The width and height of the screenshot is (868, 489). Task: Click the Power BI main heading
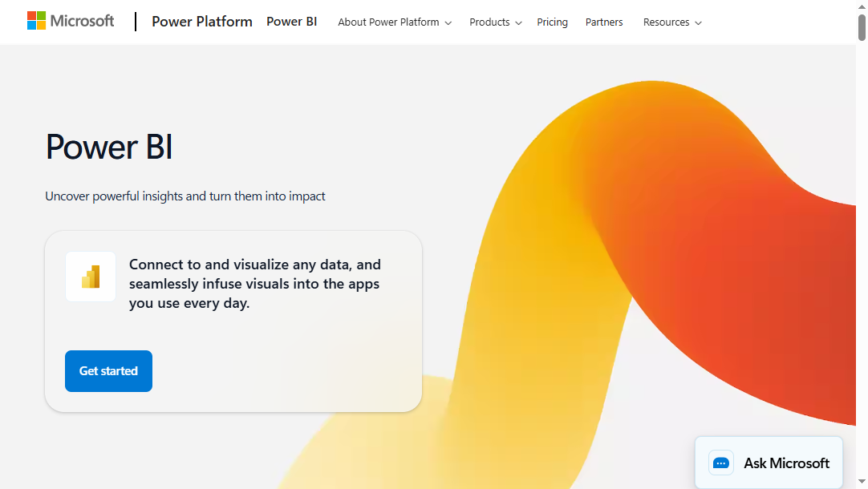109,148
